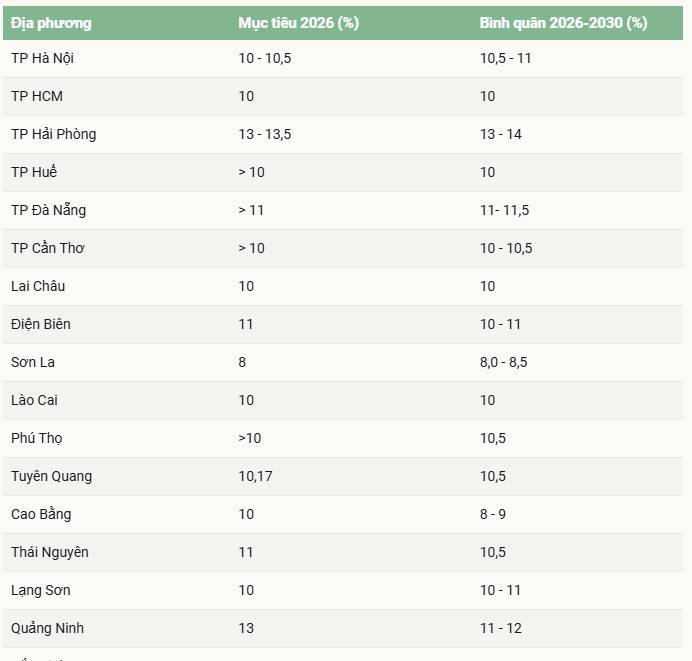692x661 pixels.
Task: Click the "Tuyên Quang" row label
Action: click(51, 476)
